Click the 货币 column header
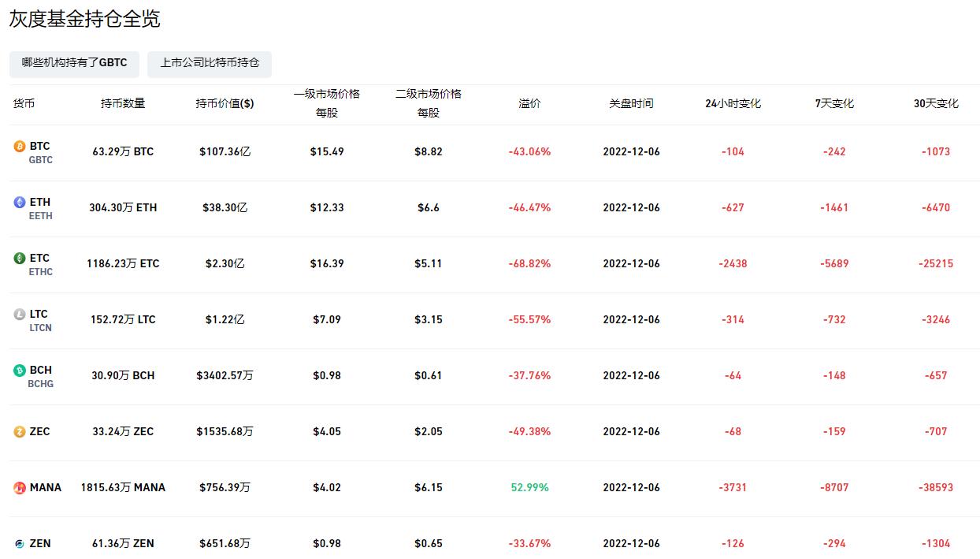 [x=24, y=103]
